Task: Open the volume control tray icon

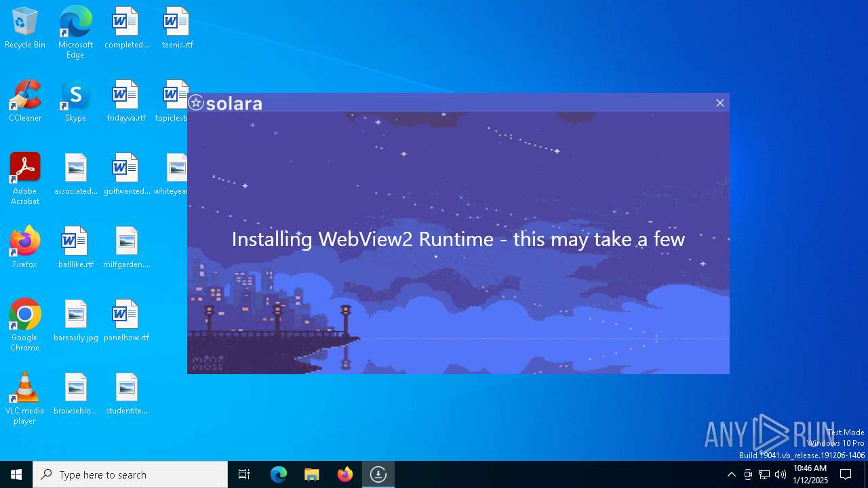Action: pyautogui.click(x=781, y=474)
